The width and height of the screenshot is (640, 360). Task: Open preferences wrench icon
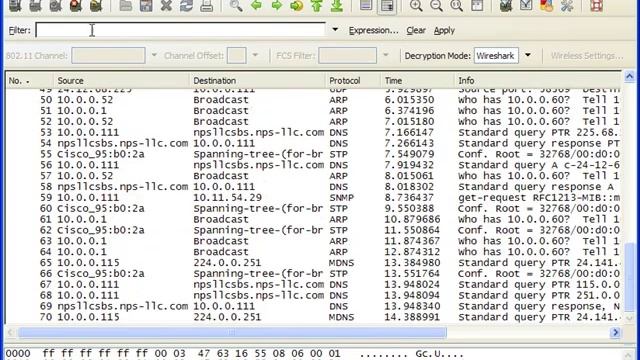click(567, 5)
